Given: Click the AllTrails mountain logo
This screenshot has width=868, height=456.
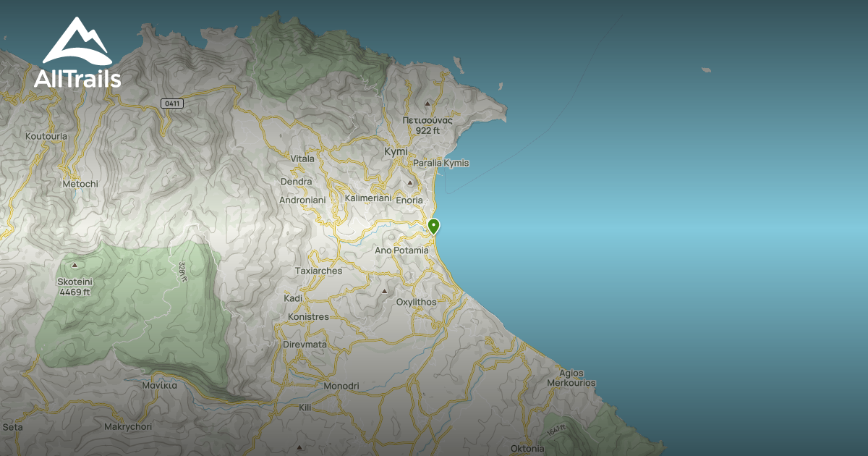Looking at the screenshot, I should click(x=76, y=41).
